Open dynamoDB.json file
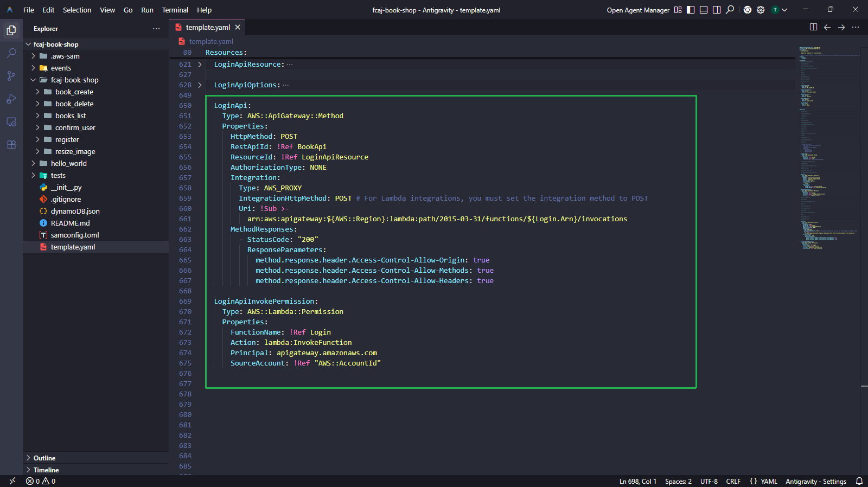The width and height of the screenshot is (868, 487). [x=95, y=212]
